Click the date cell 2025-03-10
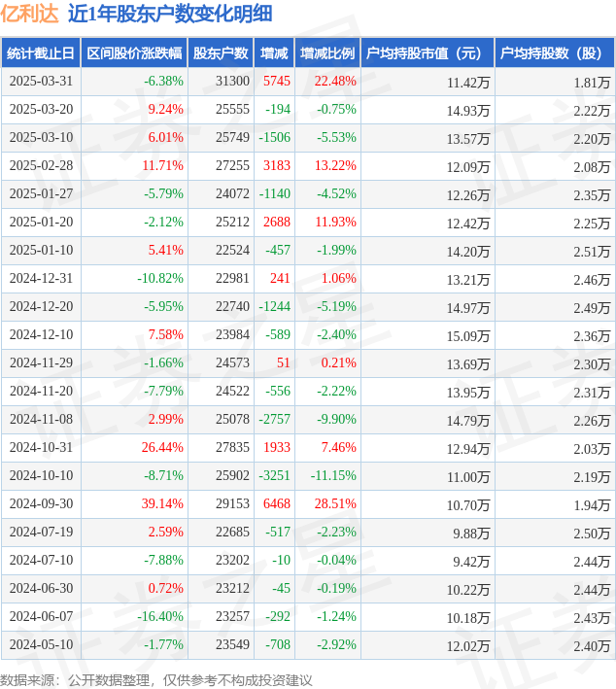616x689 pixels. tap(41, 138)
